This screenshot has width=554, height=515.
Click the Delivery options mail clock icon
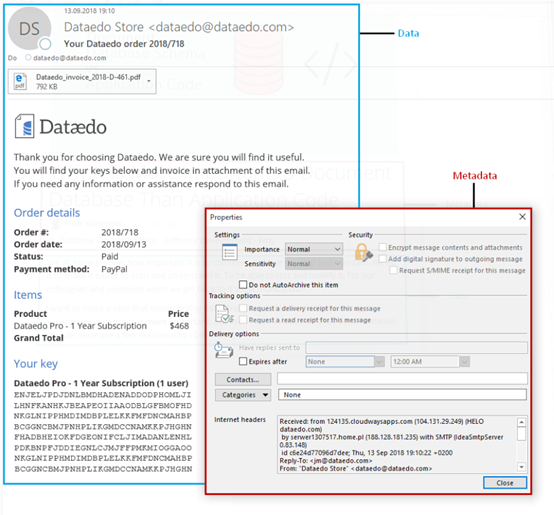[224, 350]
